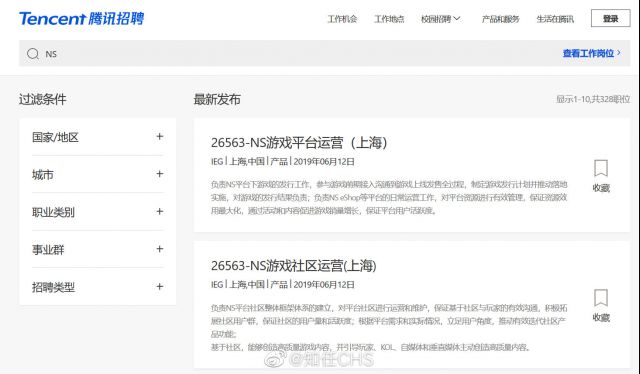The height and width of the screenshot is (374, 640).
Task: Click the search magnifier icon
Action: pyautogui.click(x=33, y=53)
